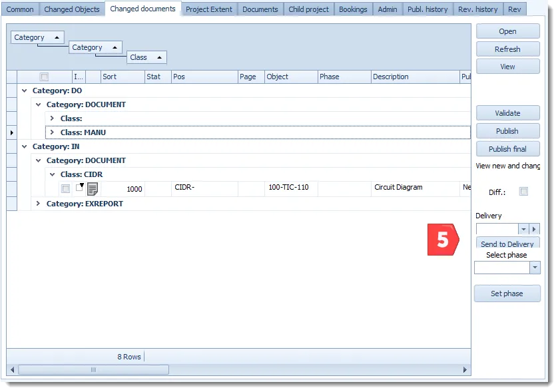Click the Send to Delivery button
This screenshot has width=558, height=392.
(508, 243)
